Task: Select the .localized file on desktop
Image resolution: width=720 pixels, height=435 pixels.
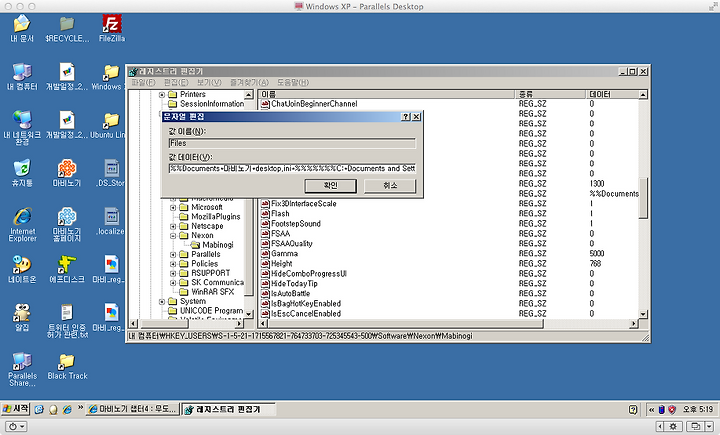Action: pos(111,221)
